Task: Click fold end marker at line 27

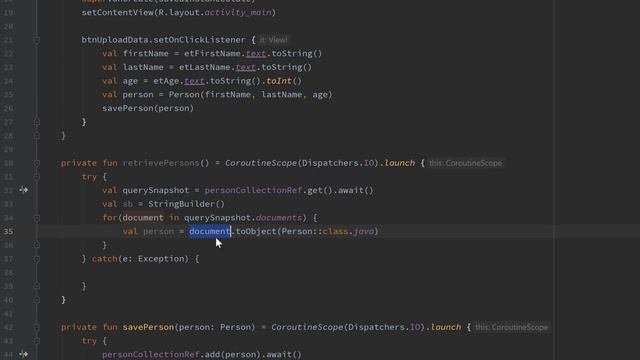Action: (36, 122)
